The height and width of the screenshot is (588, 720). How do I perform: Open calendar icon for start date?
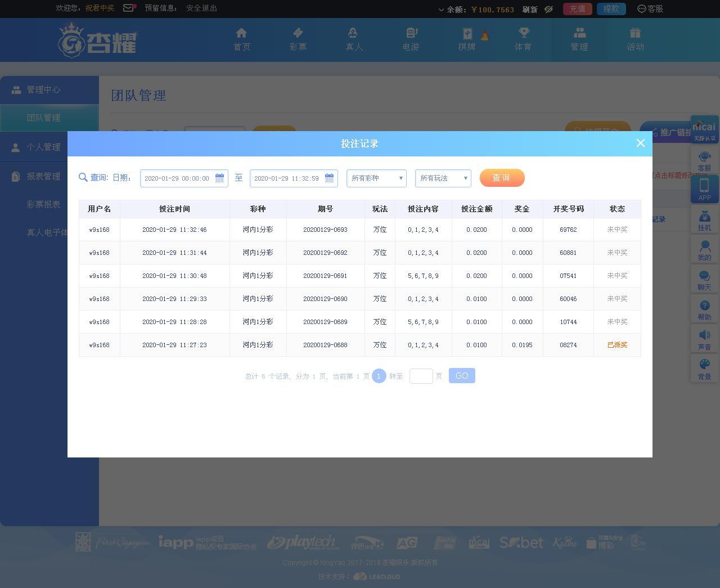point(219,178)
